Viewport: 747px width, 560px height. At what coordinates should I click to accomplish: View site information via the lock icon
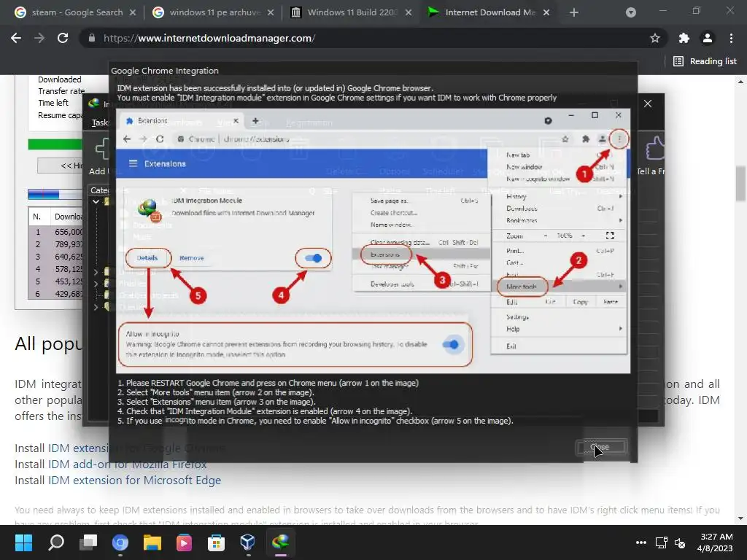(92, 38)
